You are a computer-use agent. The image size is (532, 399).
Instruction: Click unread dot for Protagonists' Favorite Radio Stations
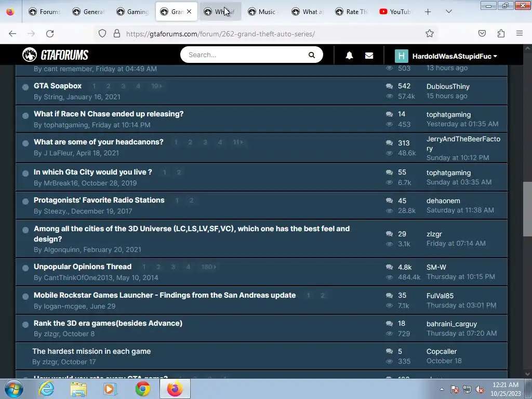point(25,202)
